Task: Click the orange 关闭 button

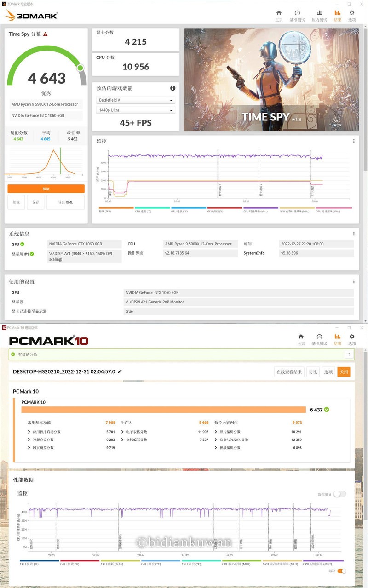Action: pos(344,371)
